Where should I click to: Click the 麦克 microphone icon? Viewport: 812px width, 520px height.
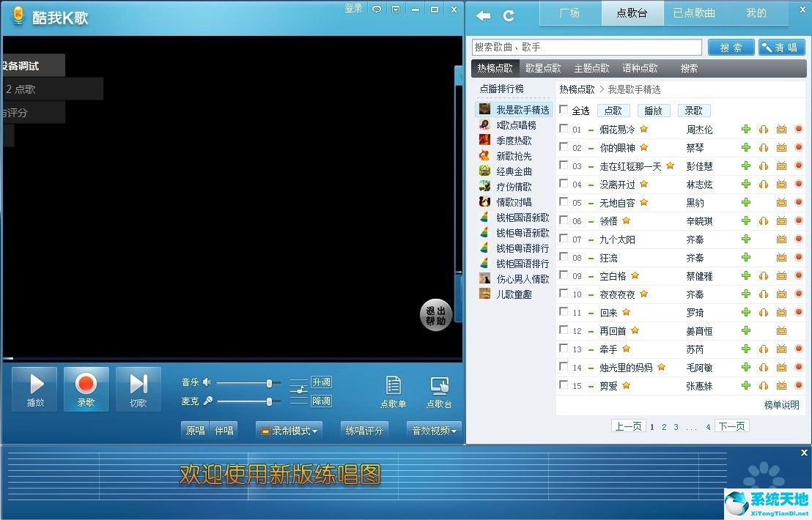coord(207,401)
